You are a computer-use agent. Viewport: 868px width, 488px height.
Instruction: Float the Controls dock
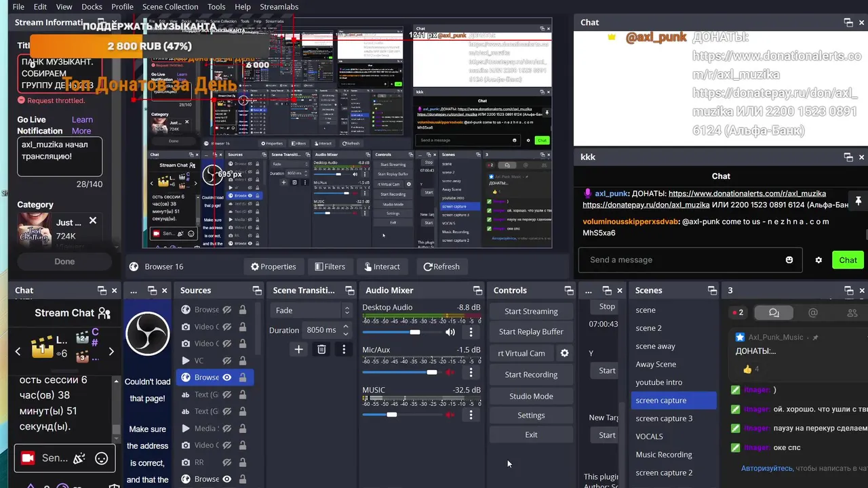[568, 290]
